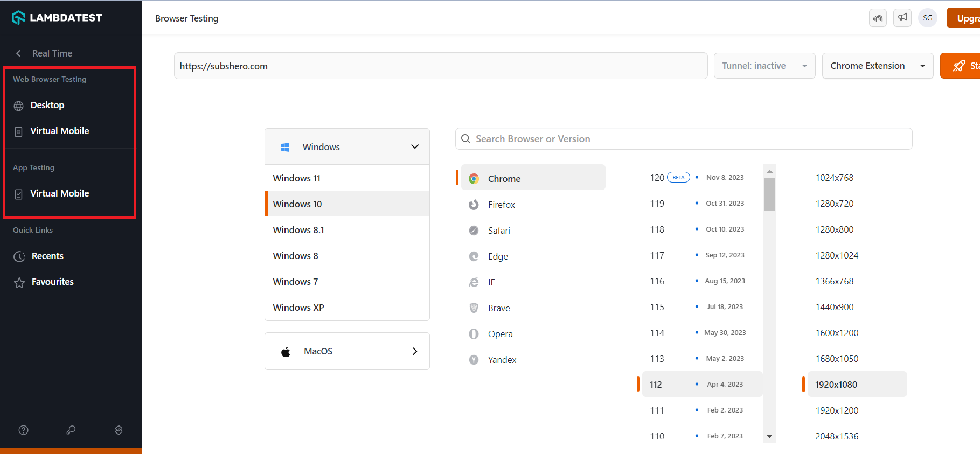Choose the 1366x768 resolution

(x=835, y=281)
